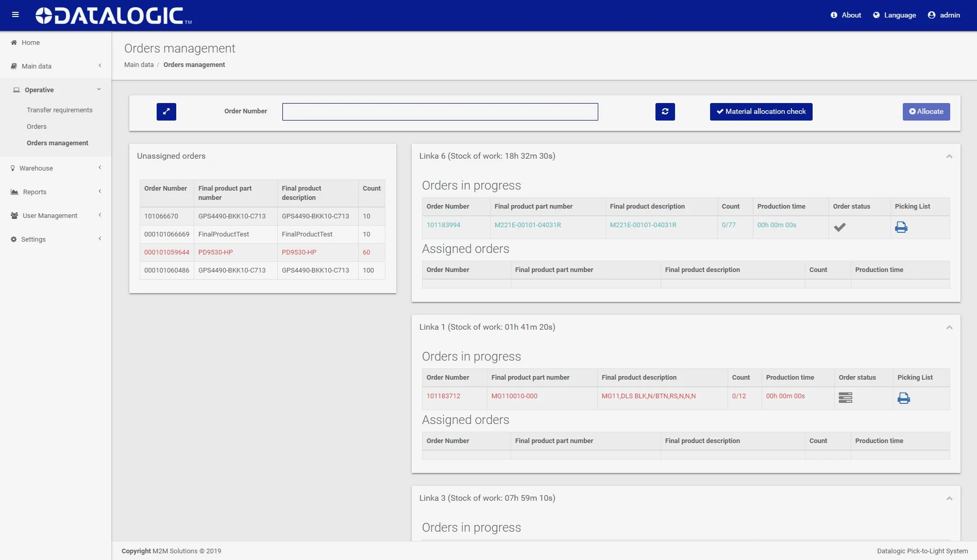977x560 pixels.
Task: Collapse the Linka 3 panel
Action: click(949, 498)
